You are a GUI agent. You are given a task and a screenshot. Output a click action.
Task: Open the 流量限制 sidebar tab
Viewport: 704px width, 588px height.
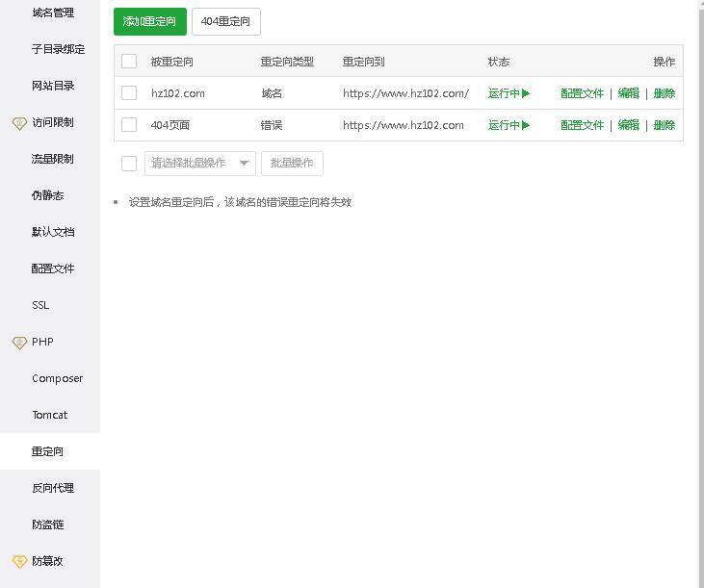(x=50, y=159)
